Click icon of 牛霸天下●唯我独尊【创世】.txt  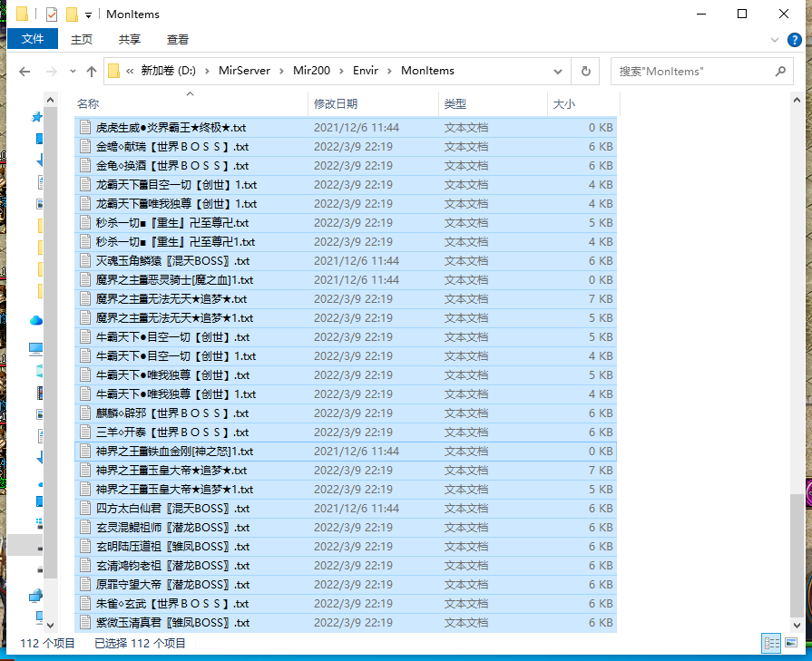pos(85,374)
